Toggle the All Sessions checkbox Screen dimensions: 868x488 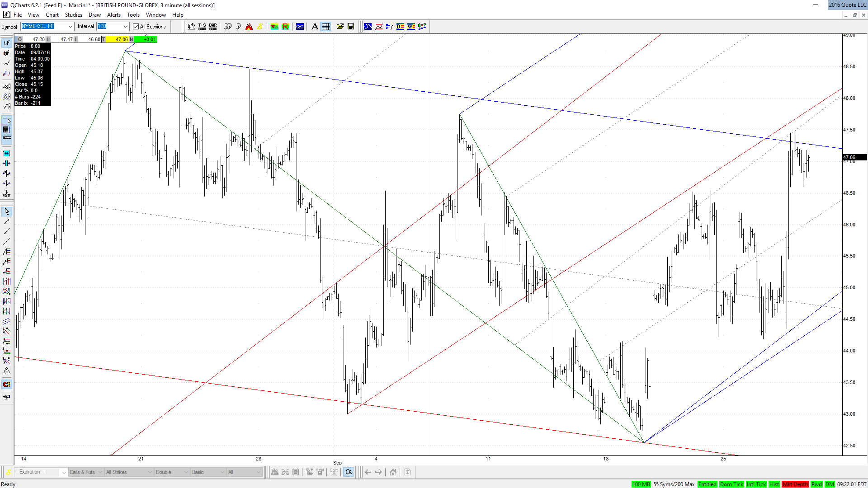[136, 27]
